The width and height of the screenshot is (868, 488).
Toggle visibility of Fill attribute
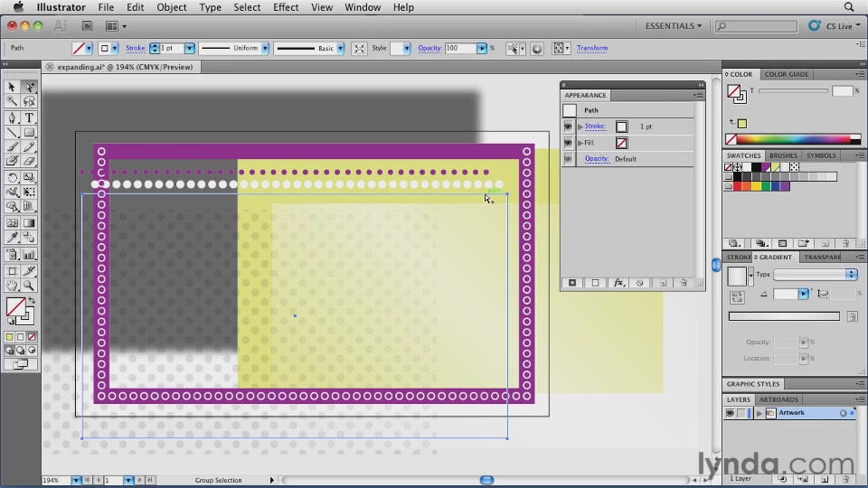pyautogui.click(x=568, y=143)
